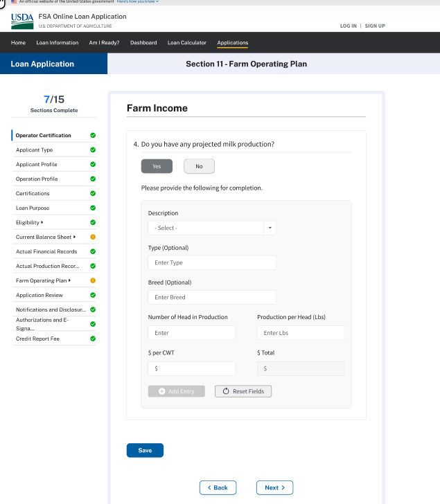Select Yes for projected milk production
This screenshot has height=504, width=440.
(x=157, y=166)
